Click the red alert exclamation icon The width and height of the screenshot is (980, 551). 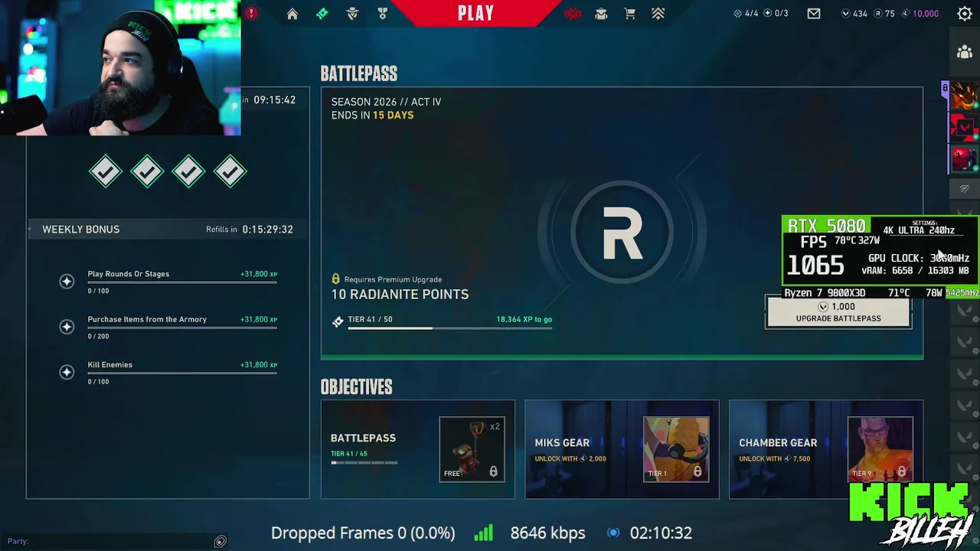coord(251,13)
